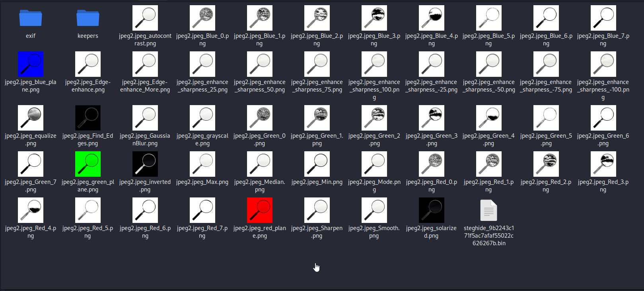Click jpeg2.jpeg_grayscale.png thumbnail
This screenshot has height=291, width=644.
(202, 118)
